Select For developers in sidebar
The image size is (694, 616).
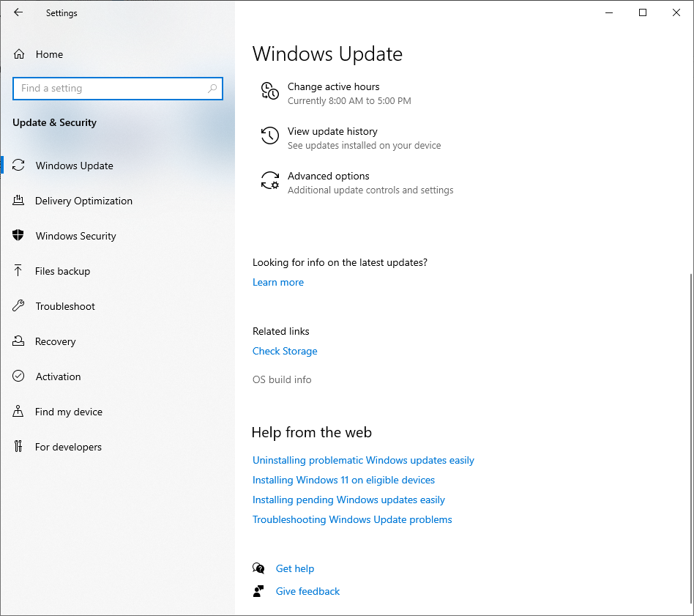click(68, 447)
